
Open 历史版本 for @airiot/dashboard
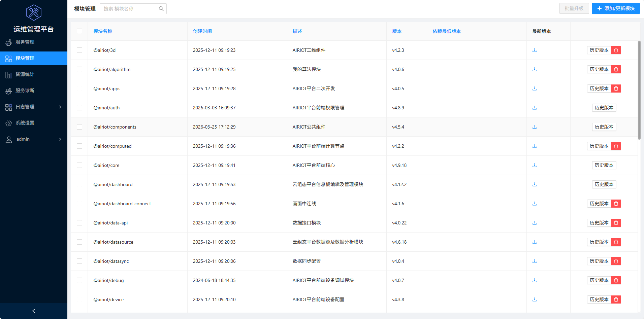point(604,184)
